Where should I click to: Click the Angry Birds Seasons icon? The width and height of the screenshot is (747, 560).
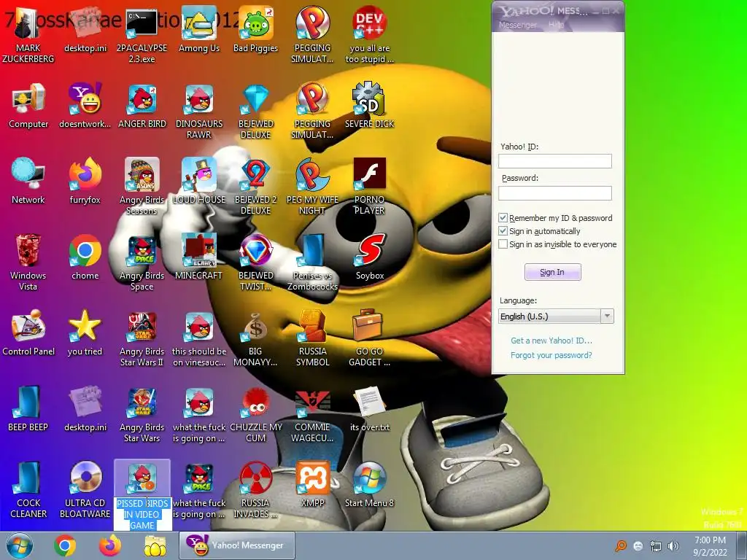coord(142,186)
